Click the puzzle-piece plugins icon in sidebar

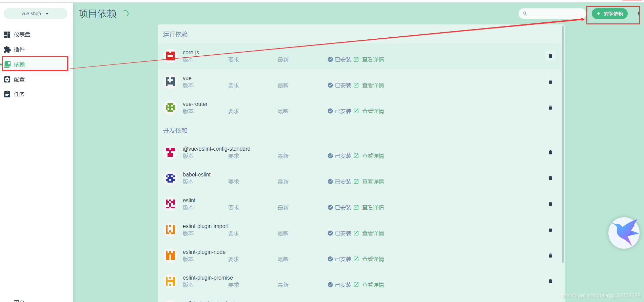pos(7,50)
